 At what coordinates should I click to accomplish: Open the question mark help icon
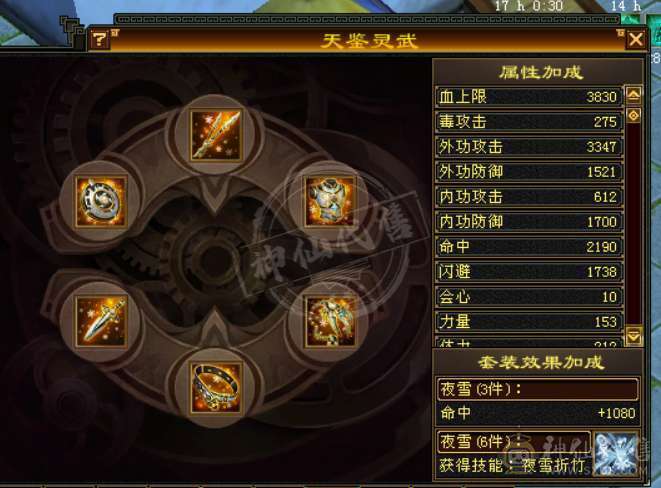[x=99, y=40]
